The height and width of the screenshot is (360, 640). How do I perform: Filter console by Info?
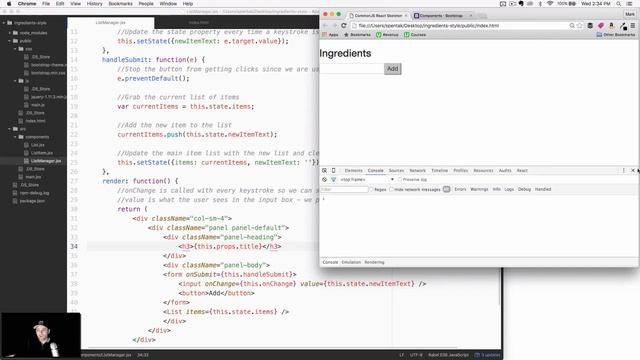[x=496, y=189]
